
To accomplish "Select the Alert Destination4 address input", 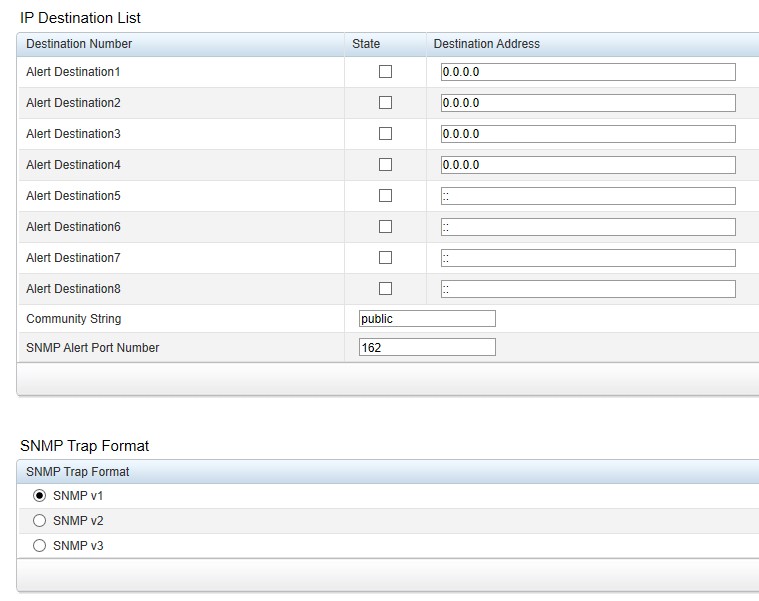I will tap(588, 165).
